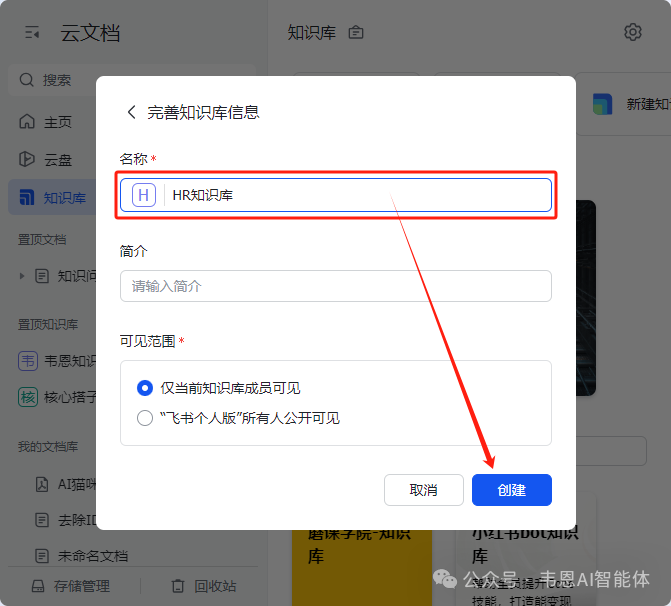Open 存储管理 at sidebar bottom
The height and width of the screenshot is (606, 671).
pyautogui.click(x=71, y=586)
